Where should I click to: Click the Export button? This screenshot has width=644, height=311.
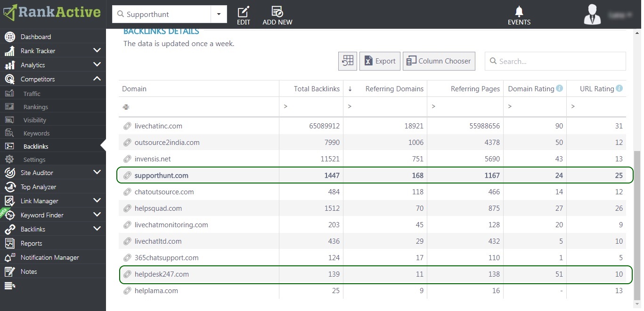(x=380, y=61)
